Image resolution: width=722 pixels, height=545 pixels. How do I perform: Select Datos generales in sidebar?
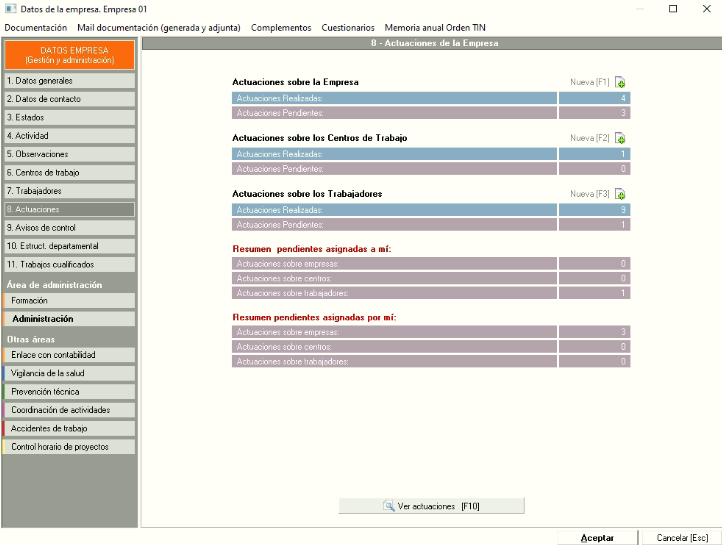pyautogui.click(x=68, y=81)
